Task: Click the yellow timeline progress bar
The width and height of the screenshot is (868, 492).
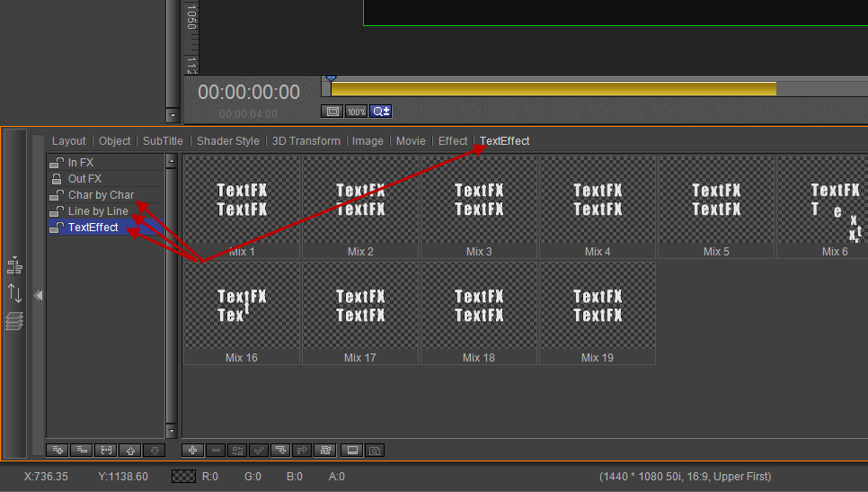Action: point(553,89)
